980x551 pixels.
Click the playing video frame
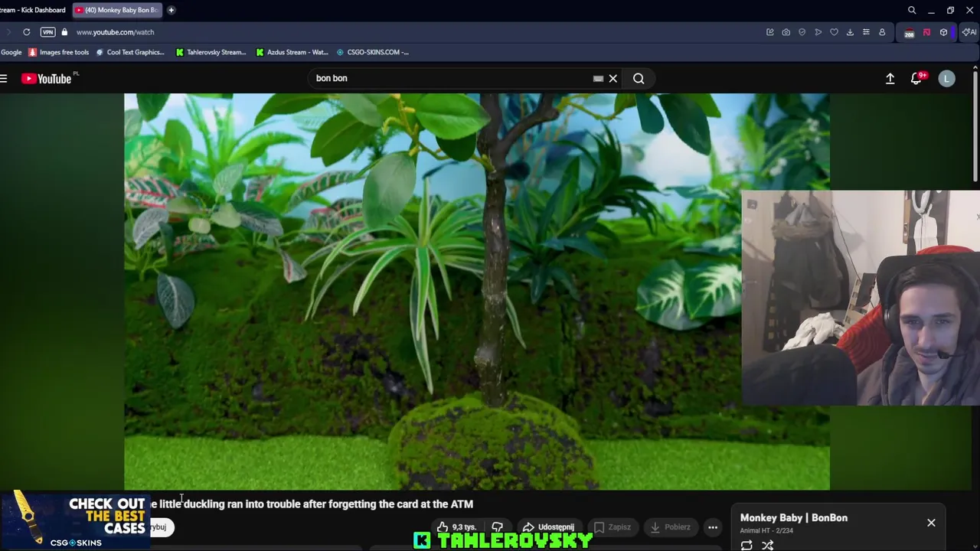476,291
